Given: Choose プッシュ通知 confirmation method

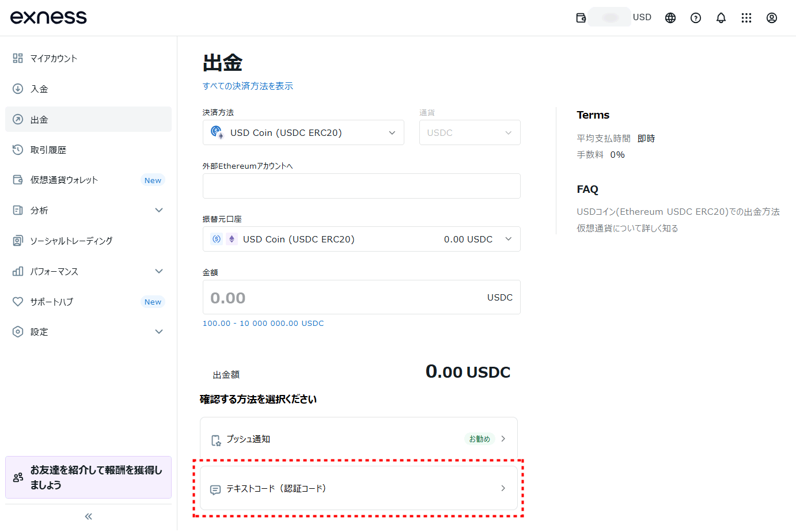Looking at the screenshot, I should click(359, 439).
